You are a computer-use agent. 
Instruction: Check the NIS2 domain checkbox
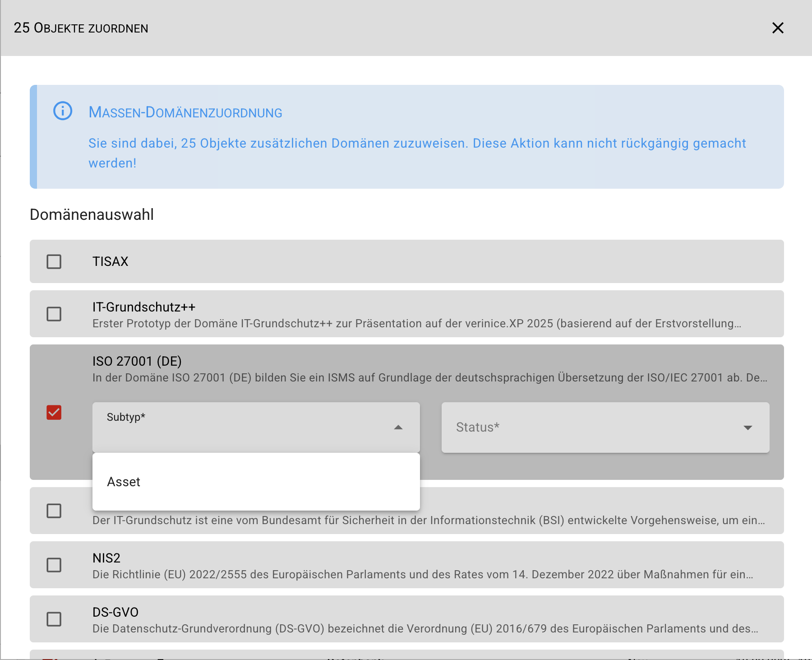coord(54,565)
